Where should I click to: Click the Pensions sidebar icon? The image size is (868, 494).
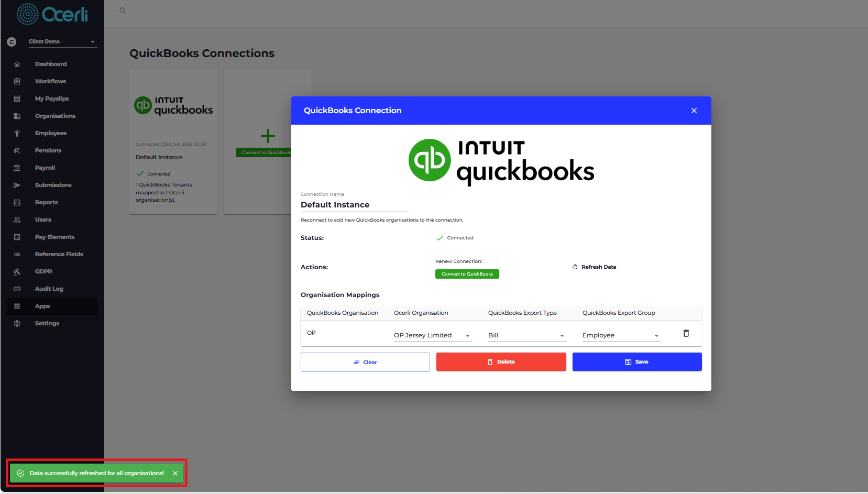point(17,150)
